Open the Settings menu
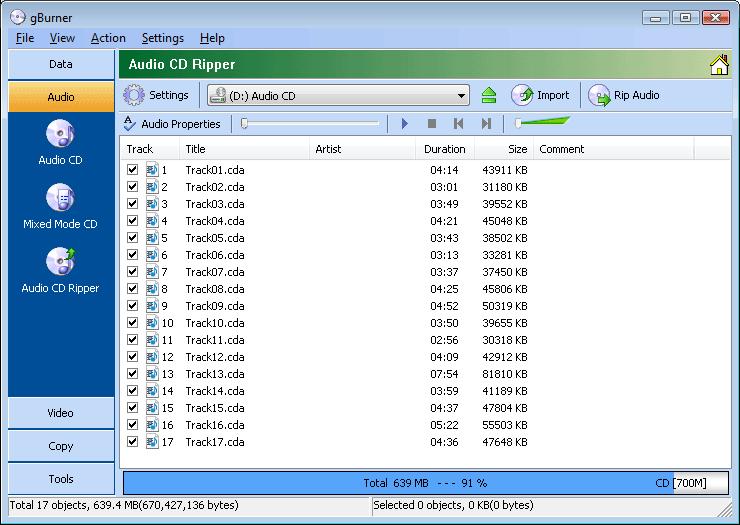The width and height of the screenshot is (740, 525). tap(163, 38)
